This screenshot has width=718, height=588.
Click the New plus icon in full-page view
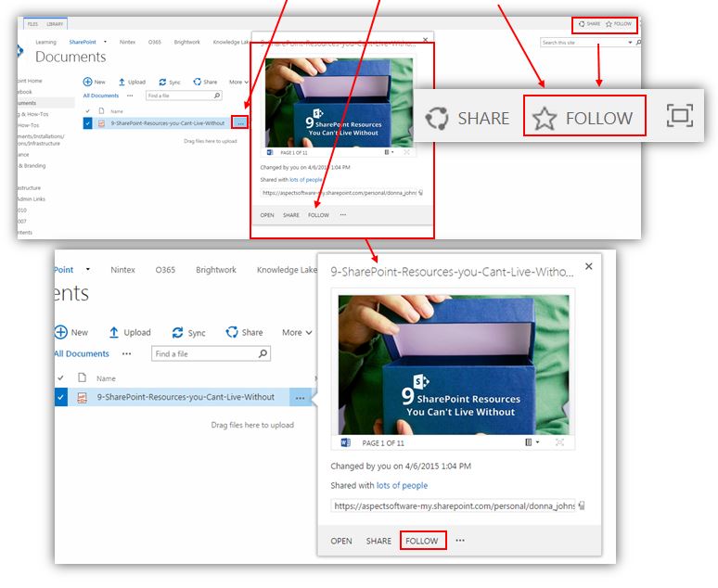click(x=87, y=82)
